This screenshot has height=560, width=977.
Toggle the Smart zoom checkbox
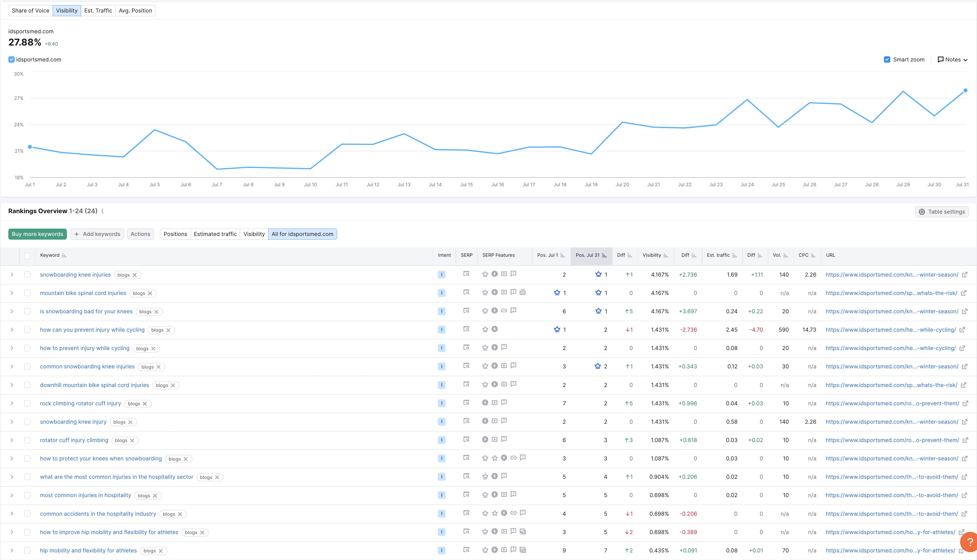tap(887, 60)
